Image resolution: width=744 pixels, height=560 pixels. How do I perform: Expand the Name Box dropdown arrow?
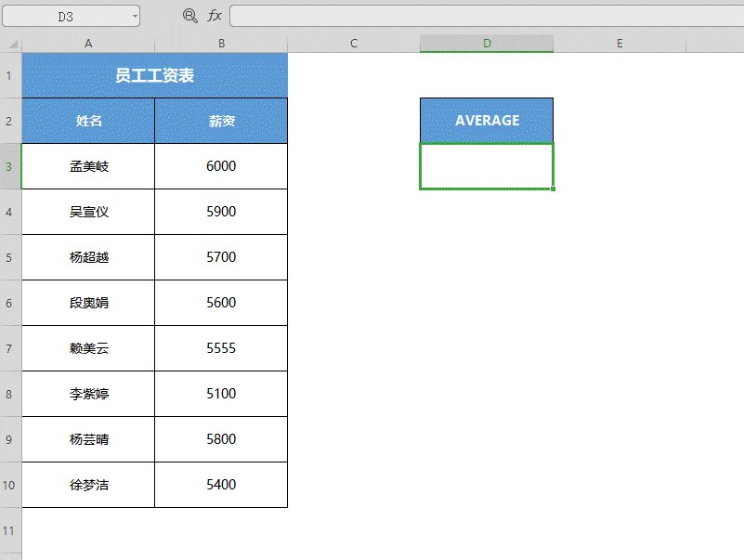(135, 16)
